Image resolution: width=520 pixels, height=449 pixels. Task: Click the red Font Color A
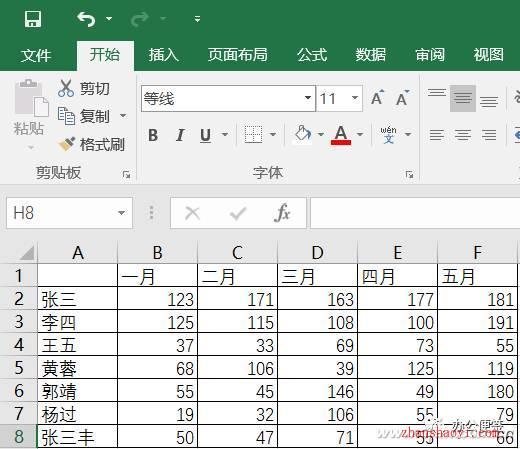coord(341,135)
